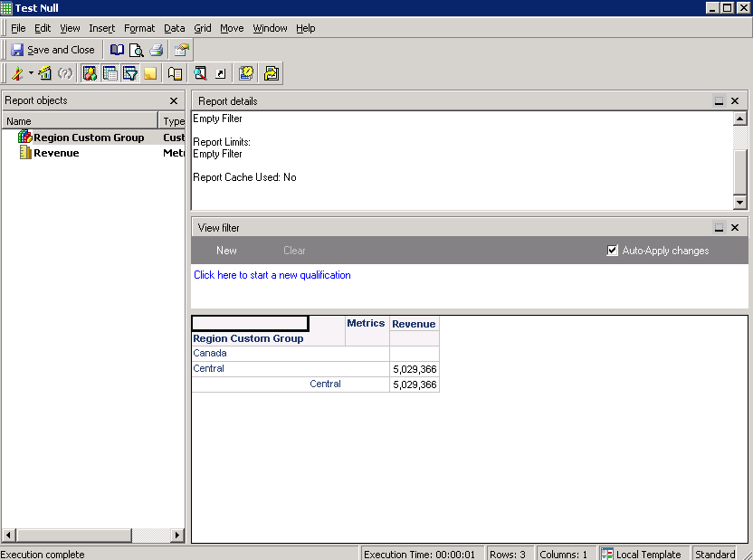Click the Send Now envelope icon
The width and height of the screenshot is (753, 560).
(x=271, y=73)
